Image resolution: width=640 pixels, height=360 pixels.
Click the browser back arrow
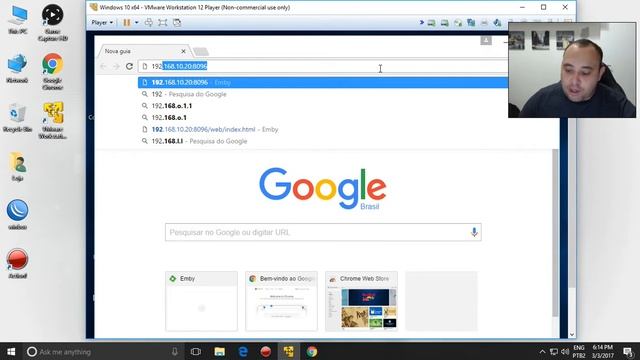point(103,66)
